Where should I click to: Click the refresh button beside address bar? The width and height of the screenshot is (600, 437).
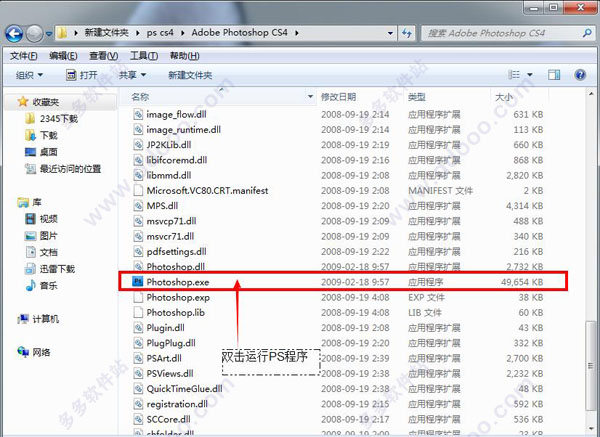[x=406, y=33]
